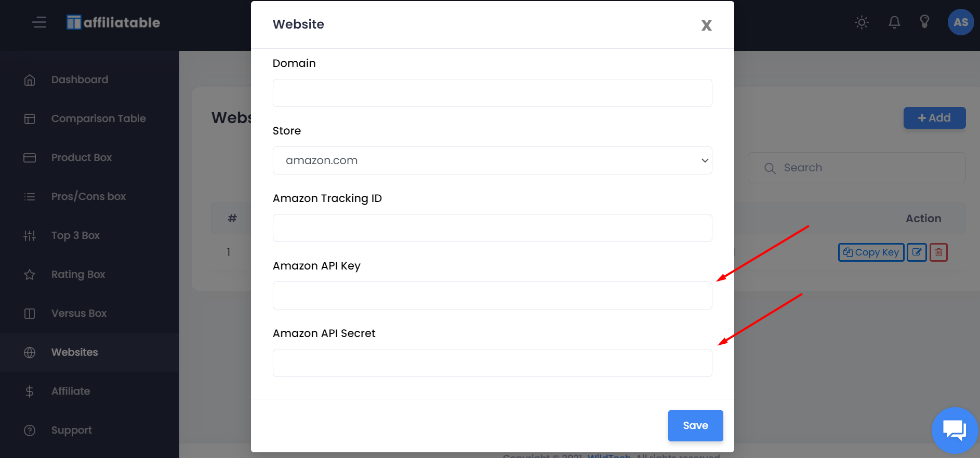This screenshot has height=458, width=980.
Task: Focus the Domain input field
Action: [x=492, y=93]
